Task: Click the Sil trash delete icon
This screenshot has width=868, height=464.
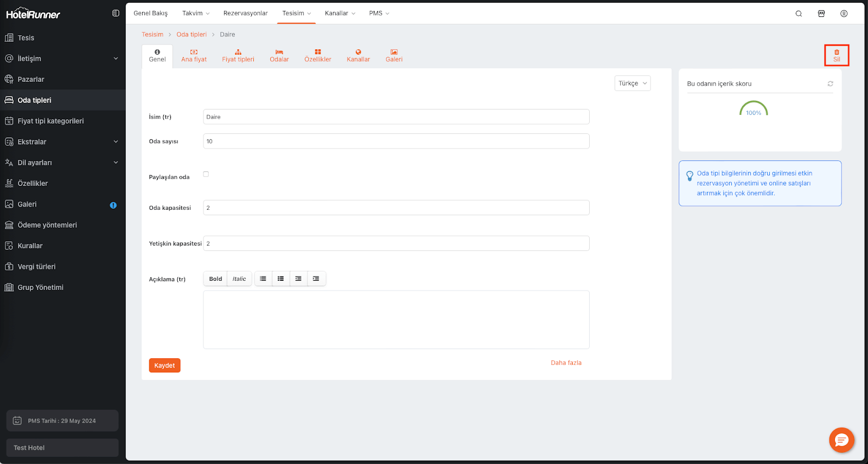Action: [837, 55]
